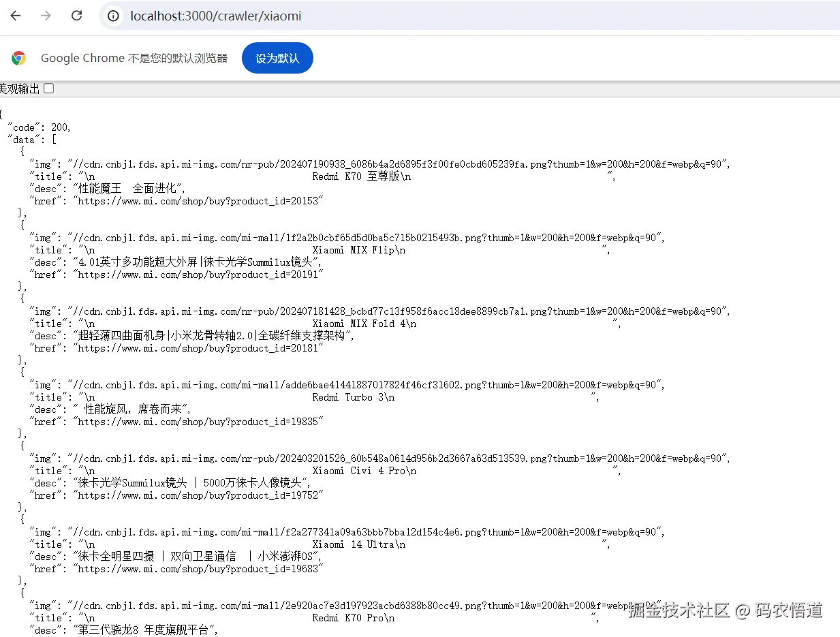Click the 第三代骁龙8 年度旗舰平台 description
Viewport: 840px width, 637px height.
[x=144, y=630]
